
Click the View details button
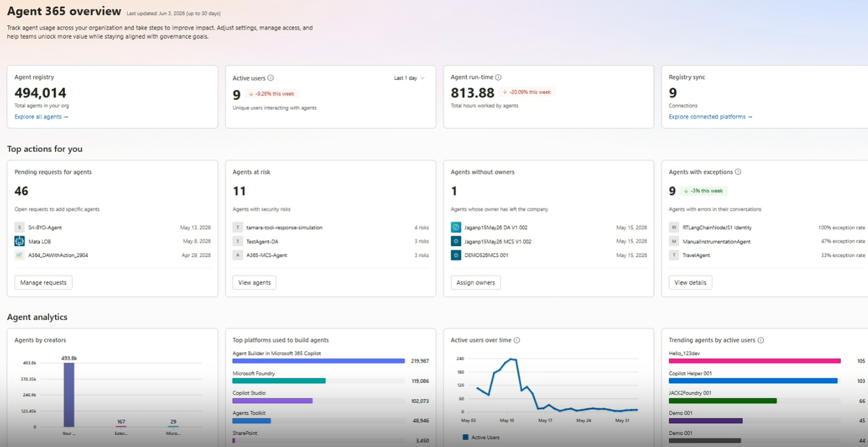(x=690, y=283)
